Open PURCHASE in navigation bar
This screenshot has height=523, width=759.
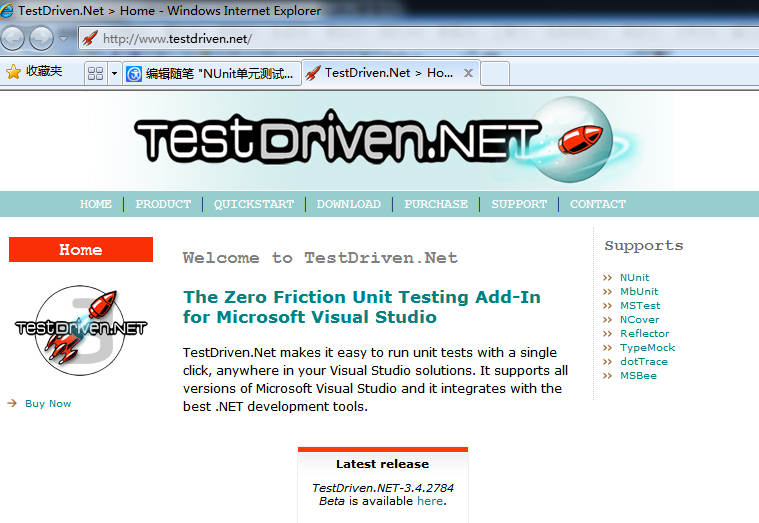pyautogui.click(x=436, y=204)
